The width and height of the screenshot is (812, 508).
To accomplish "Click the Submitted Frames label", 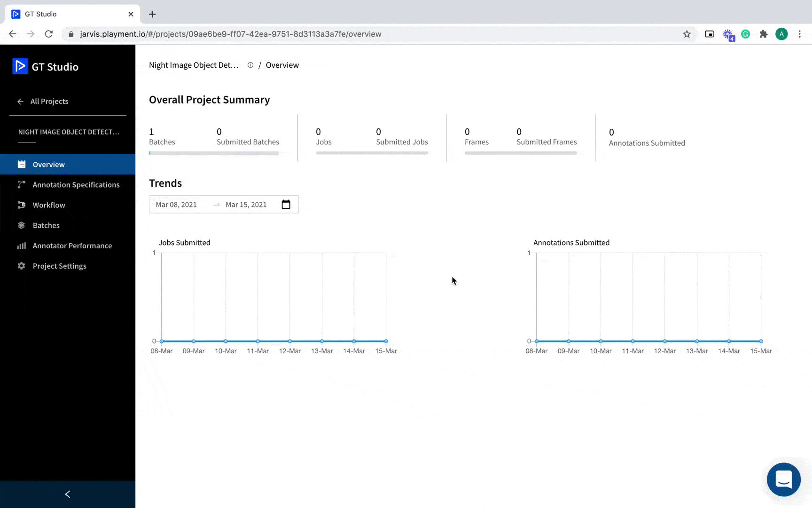I will 547,142.
